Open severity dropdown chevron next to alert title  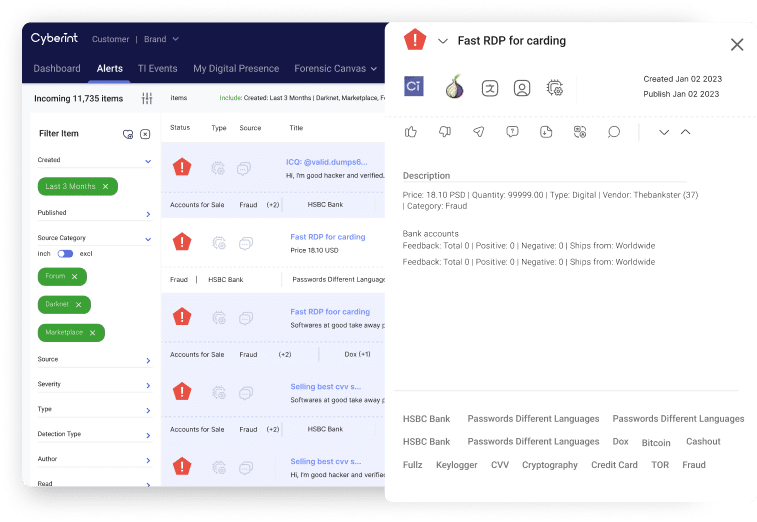click(x=443, y=41)
